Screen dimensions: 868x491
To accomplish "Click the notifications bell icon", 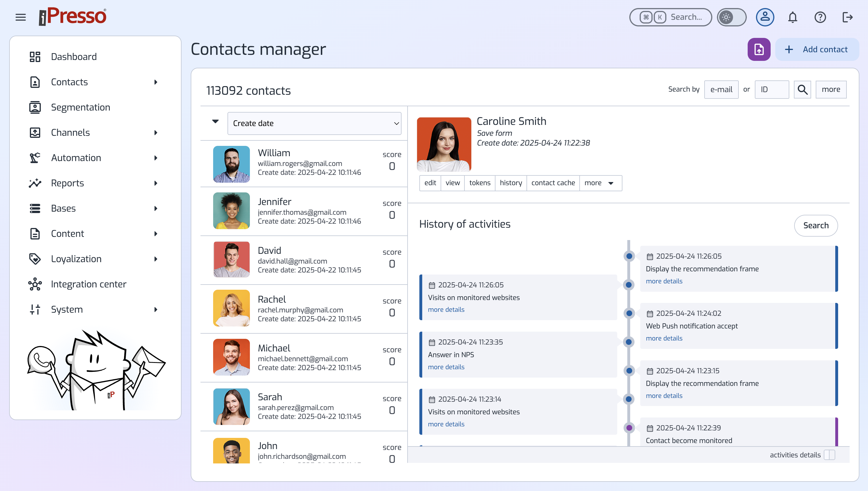I will coord(792,17).
